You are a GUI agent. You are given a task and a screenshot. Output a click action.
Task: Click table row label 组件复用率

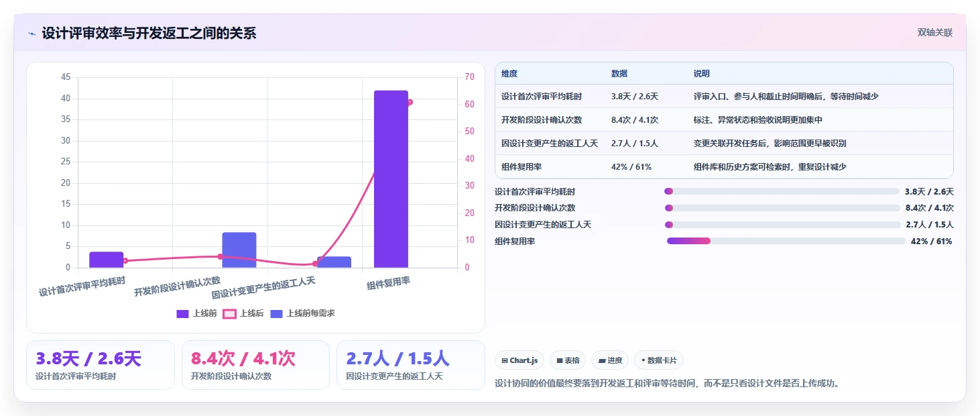522,167
